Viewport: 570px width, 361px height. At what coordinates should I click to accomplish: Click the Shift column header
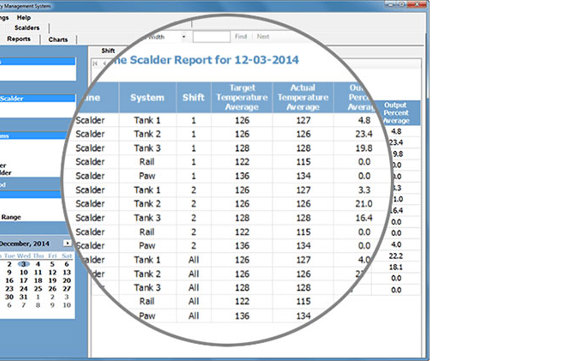pyautogui.click(x=193, y=97)
